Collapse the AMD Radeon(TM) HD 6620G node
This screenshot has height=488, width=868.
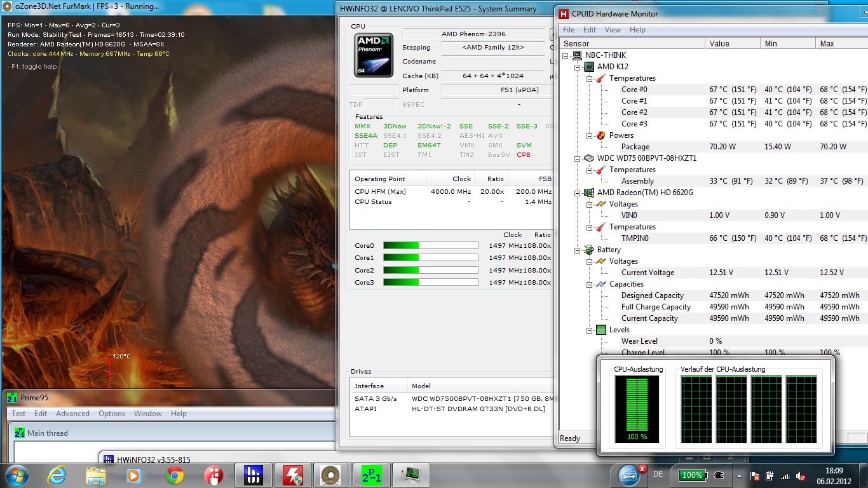[577, 193]
